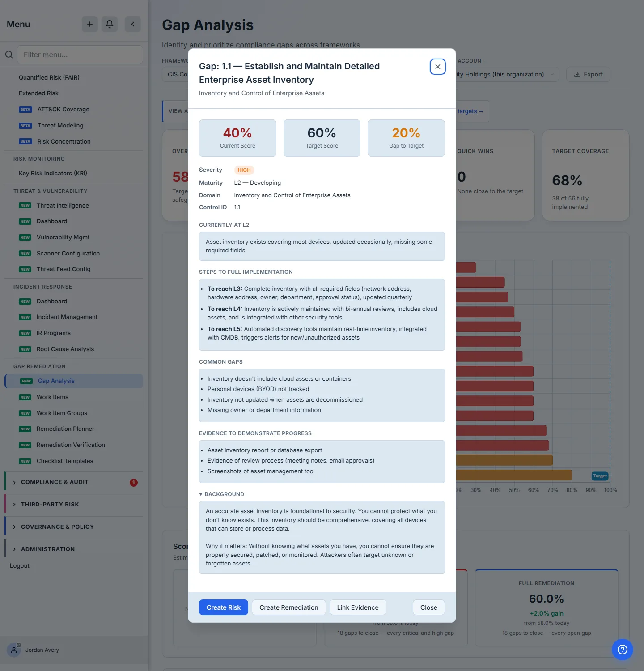Click the NEW badge beside Work Item Groups
Image resolution: width=644 pixels, height=671 pixels.
pyautogui.click(x=25, y=413)
